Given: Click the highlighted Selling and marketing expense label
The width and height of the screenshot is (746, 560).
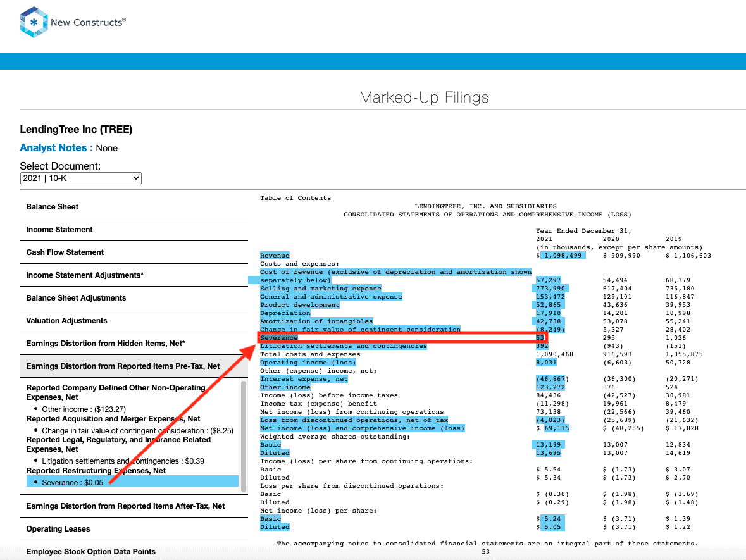Looking at the screenshot, I should [321, 289].
